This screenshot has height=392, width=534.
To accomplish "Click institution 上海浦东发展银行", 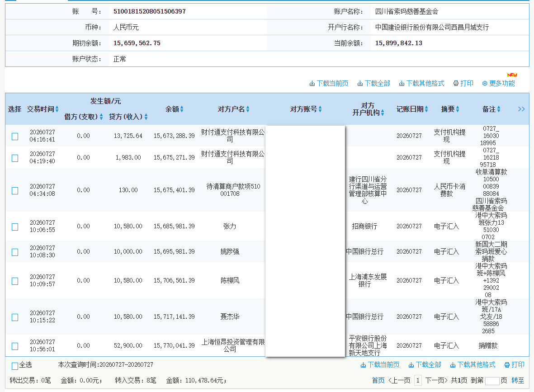I will coord(368,280).
